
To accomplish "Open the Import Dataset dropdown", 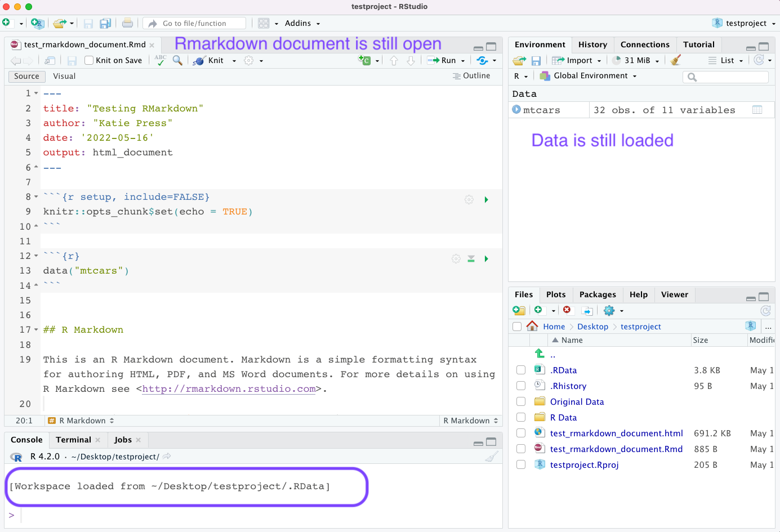I will point(577,60).
